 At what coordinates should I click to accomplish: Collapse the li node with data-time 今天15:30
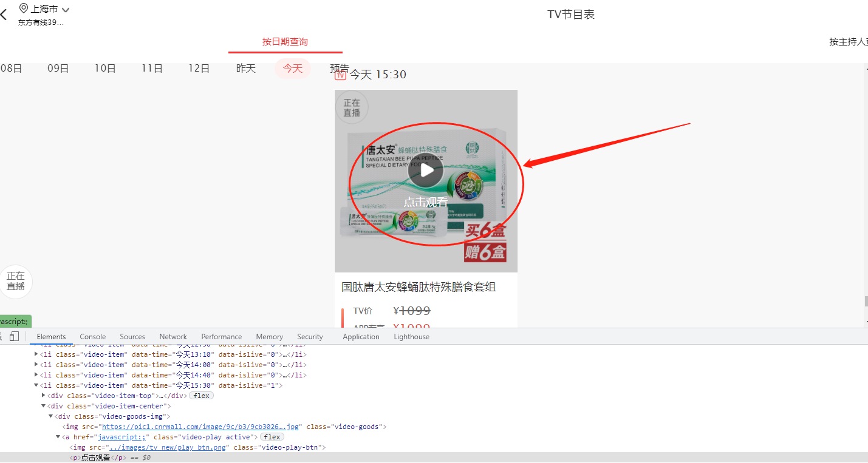click(36, 385)
